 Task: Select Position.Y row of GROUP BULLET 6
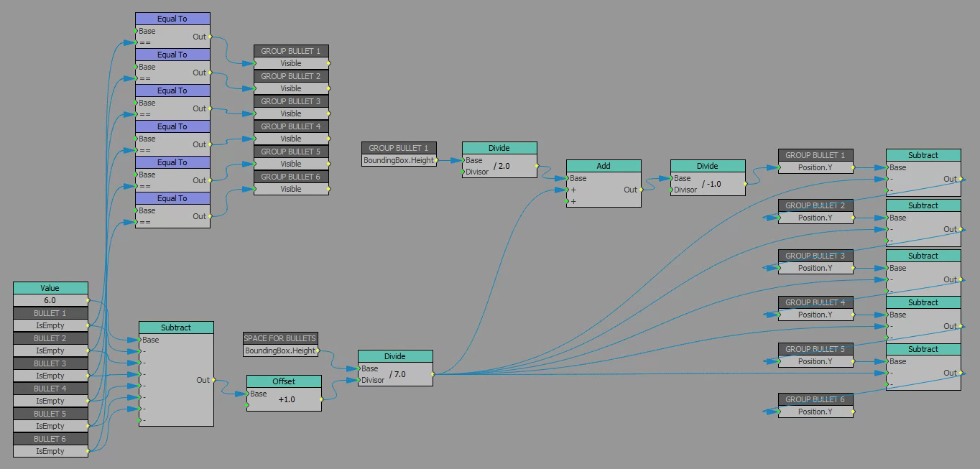815,412
